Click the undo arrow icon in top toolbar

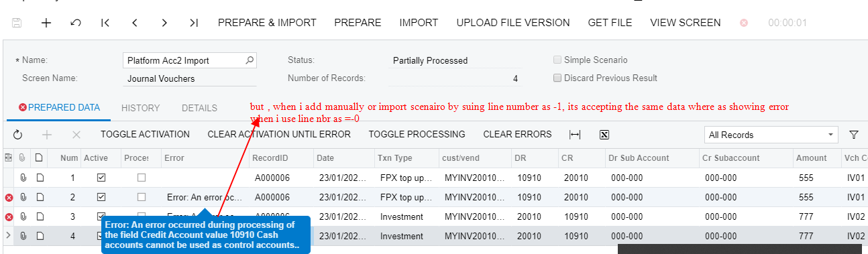pyautogui.click(x=76, y=23)
